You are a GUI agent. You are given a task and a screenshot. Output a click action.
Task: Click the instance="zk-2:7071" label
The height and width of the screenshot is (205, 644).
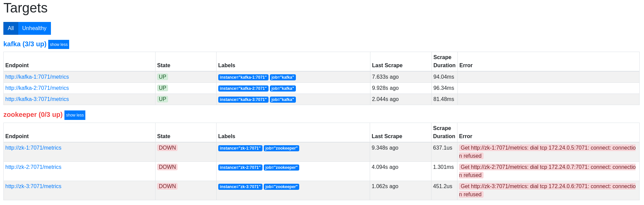point(240,168)
